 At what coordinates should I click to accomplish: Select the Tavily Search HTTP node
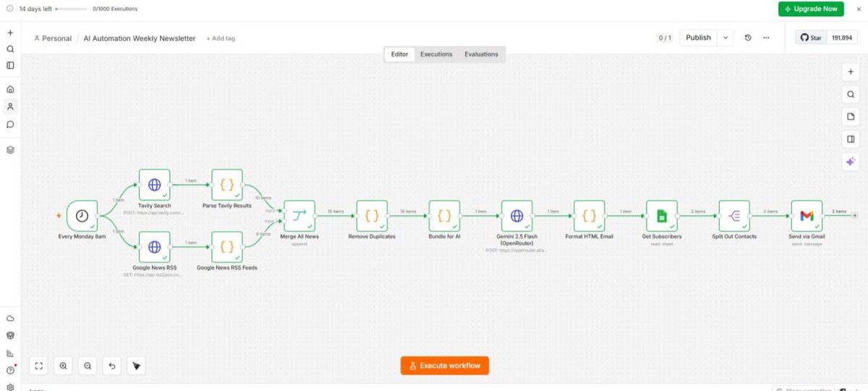[x=155, y=185]
